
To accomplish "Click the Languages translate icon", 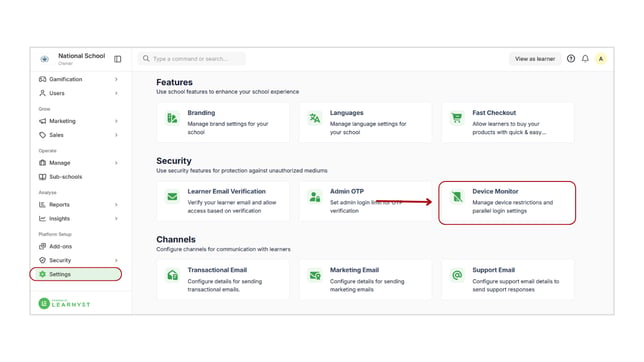I will tap(315, 118).
